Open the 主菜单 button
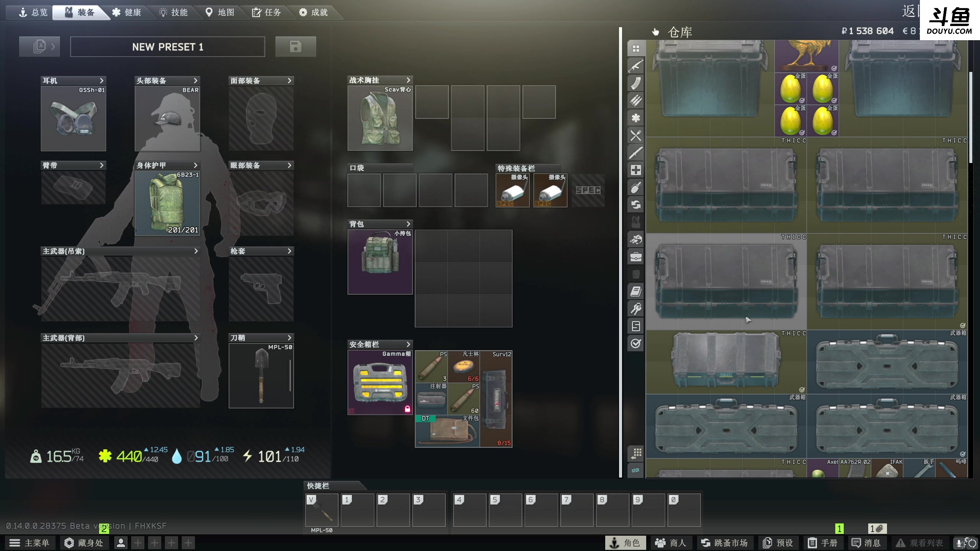This screenshot has width=980, height=551. coord(30,543)
